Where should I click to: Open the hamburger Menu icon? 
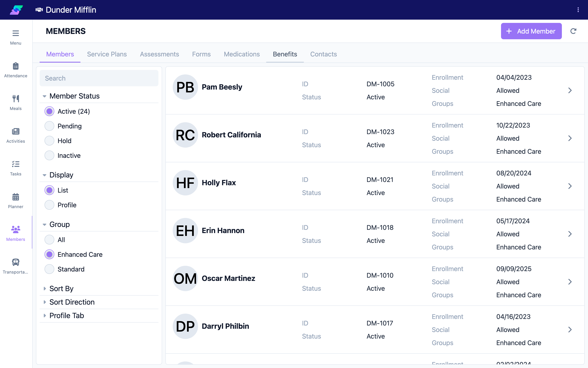[16, 33]
